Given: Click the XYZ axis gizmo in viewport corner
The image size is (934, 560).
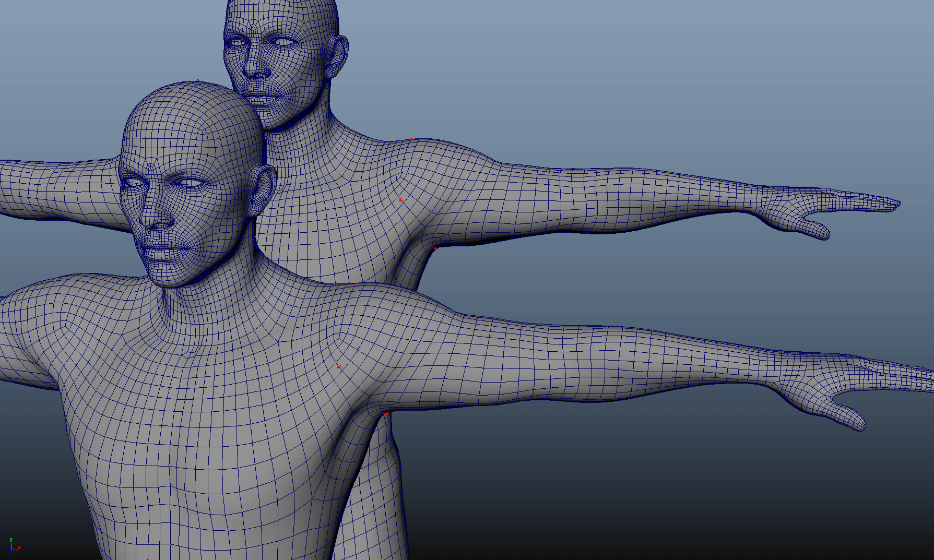Looking at the screenshot, I should (x=13, y=545).
